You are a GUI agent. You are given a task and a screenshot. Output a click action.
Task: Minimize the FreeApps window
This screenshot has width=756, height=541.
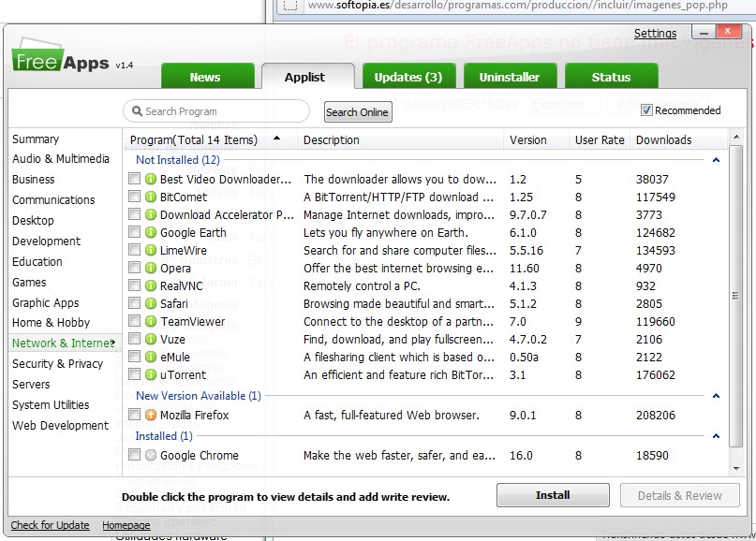[x=704, y=32]
